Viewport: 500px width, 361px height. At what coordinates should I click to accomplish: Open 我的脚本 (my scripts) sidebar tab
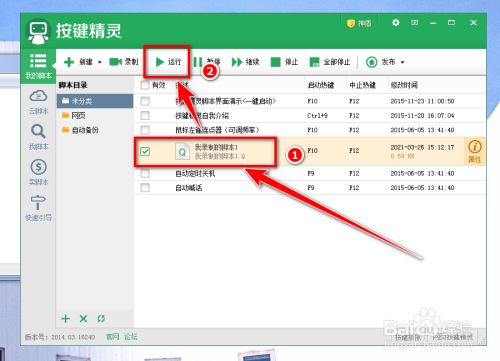point(38,66)
